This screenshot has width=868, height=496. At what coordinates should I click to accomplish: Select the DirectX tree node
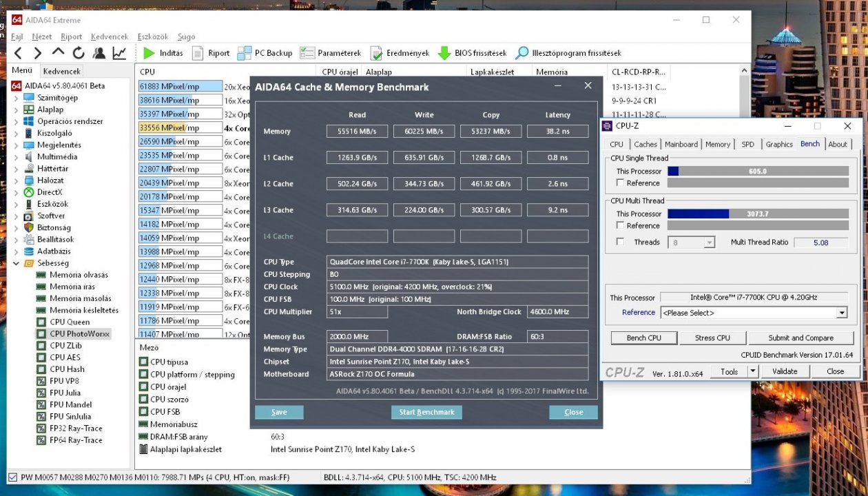(x=50, y=192)
